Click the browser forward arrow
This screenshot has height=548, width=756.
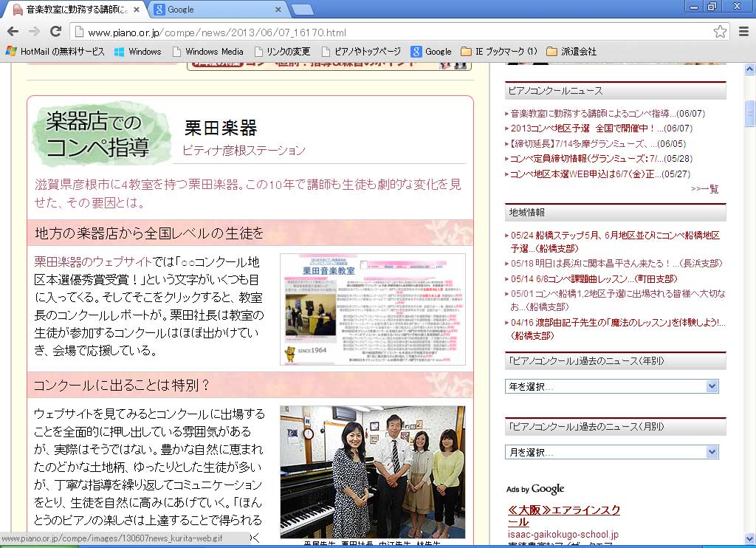pos(34,32)
